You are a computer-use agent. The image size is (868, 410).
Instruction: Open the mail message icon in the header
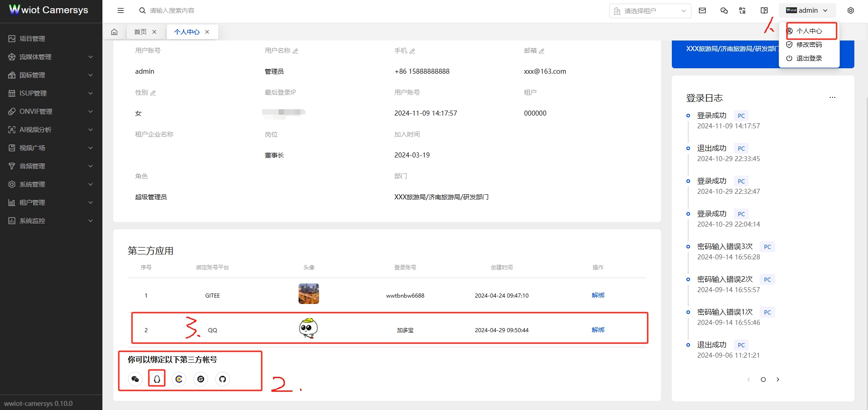(x=702, y=10)
